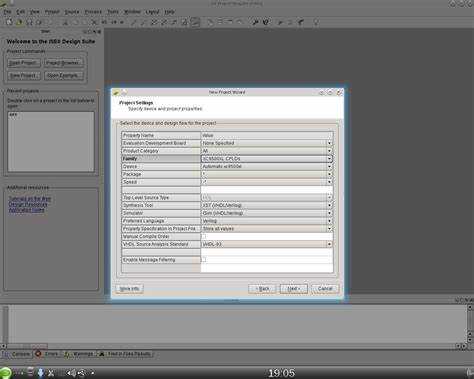Image resolution: width=474 pixels, height=379 pixels.
Task: Click the Errors tab red icon
Action: tap(39, 354)
